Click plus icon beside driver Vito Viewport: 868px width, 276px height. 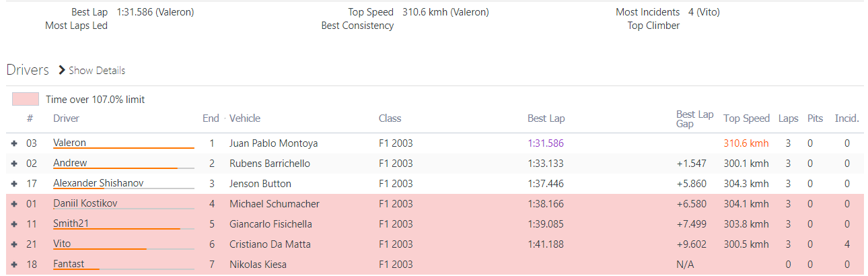coord(14,244)
